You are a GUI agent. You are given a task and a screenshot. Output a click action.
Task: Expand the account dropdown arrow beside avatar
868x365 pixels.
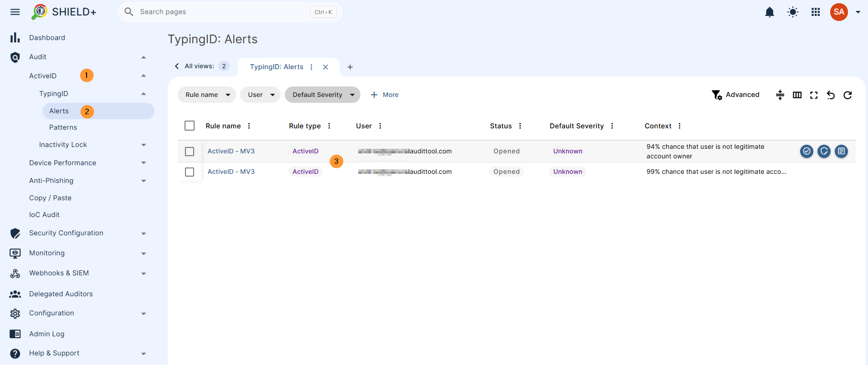[858, 12]
